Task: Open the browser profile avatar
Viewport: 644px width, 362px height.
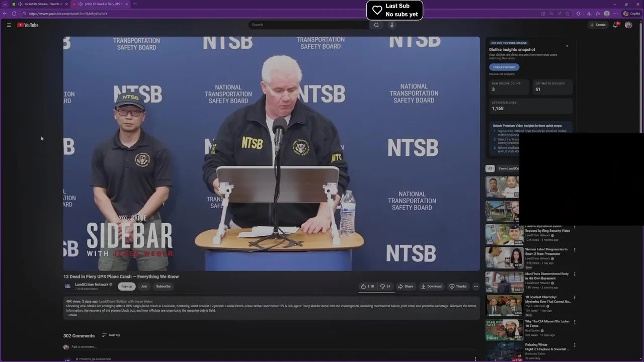Action: click(x=607, y=14)
